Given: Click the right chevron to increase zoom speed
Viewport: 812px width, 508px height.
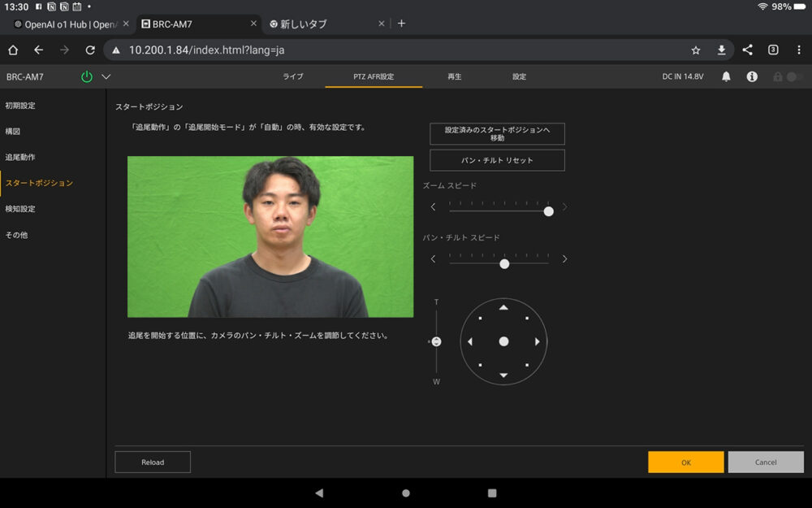Looking at the screenshot, I should coord(564,207).
